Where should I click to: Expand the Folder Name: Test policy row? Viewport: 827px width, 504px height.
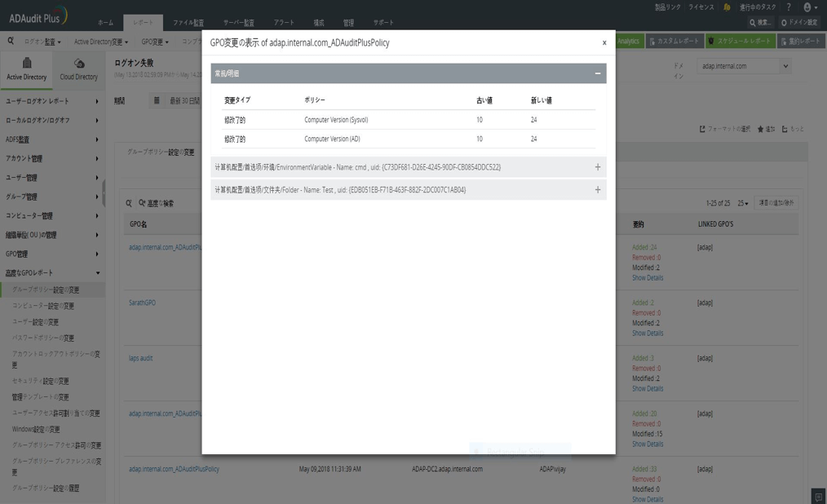pos(409,190)
